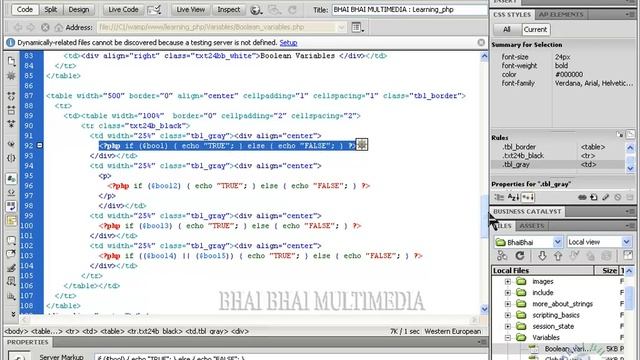Show Category View icon in CSS properties
640x360 pixels.
tap(500, 198)
